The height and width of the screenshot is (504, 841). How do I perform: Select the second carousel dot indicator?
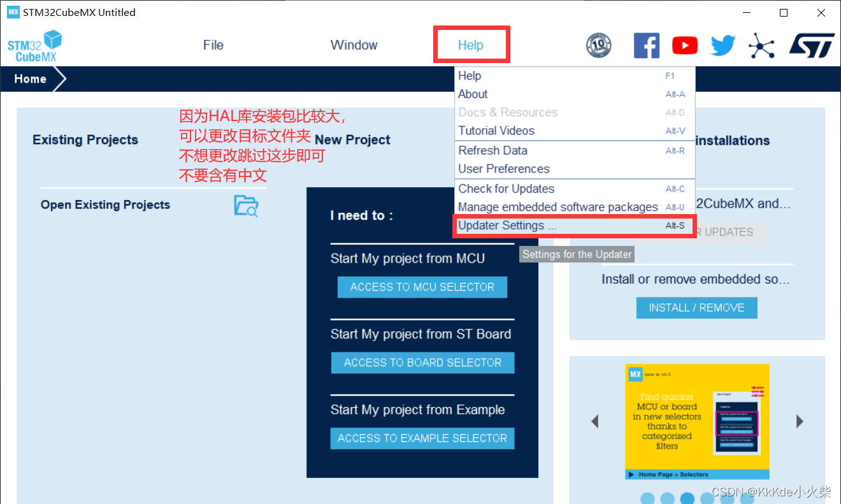click(667, 499)
